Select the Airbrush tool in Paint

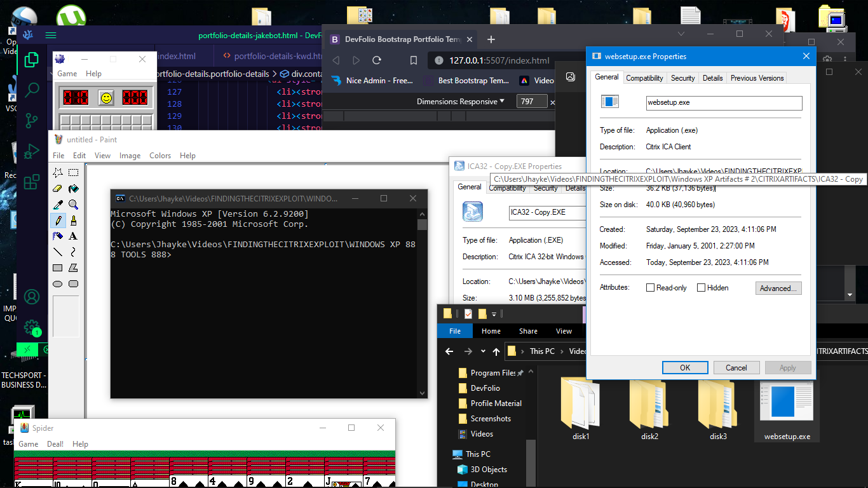[x=58, y=236]
